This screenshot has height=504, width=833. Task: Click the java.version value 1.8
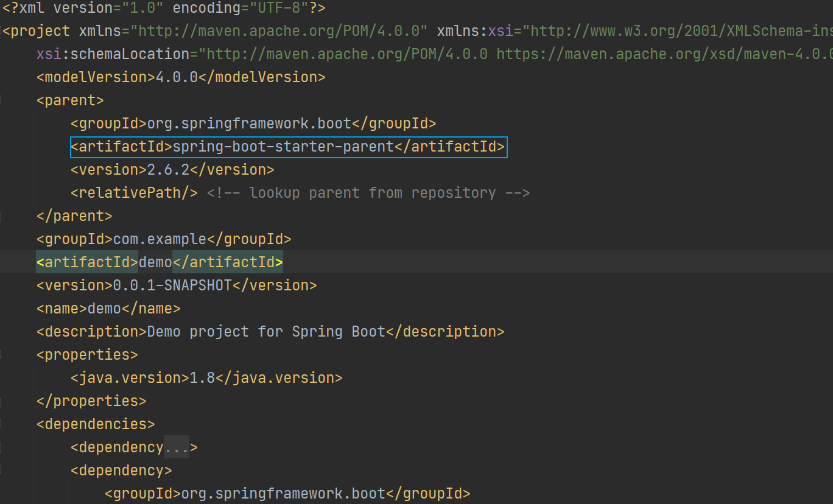click(x=203, y=378)
